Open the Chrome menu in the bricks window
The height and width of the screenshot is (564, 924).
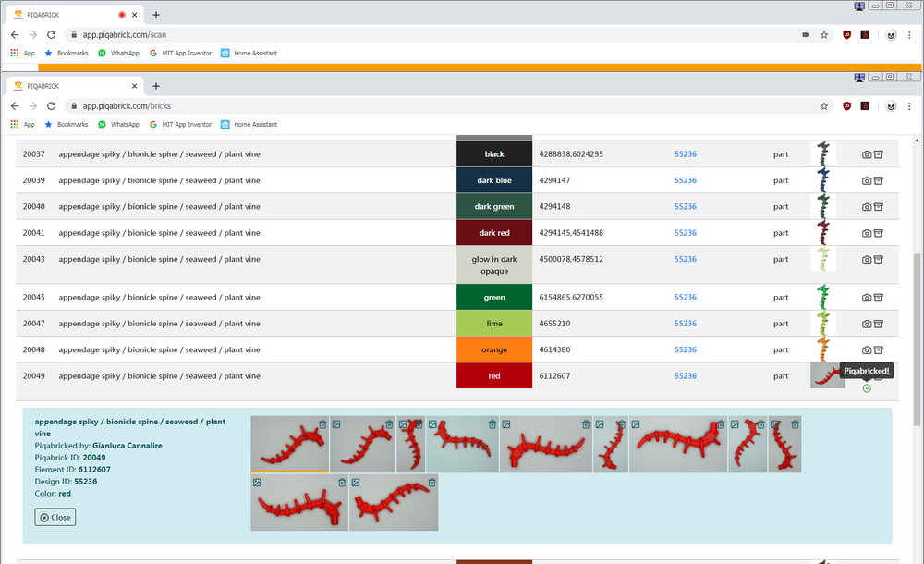pyautogui.click(x=909, y=106)
